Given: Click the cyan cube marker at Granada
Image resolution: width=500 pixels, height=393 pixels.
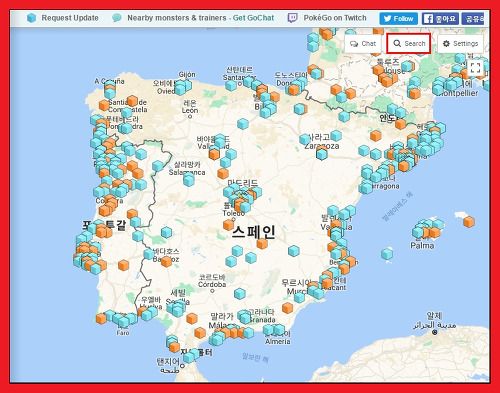Looking at the screenshot, I should point(245,317).
